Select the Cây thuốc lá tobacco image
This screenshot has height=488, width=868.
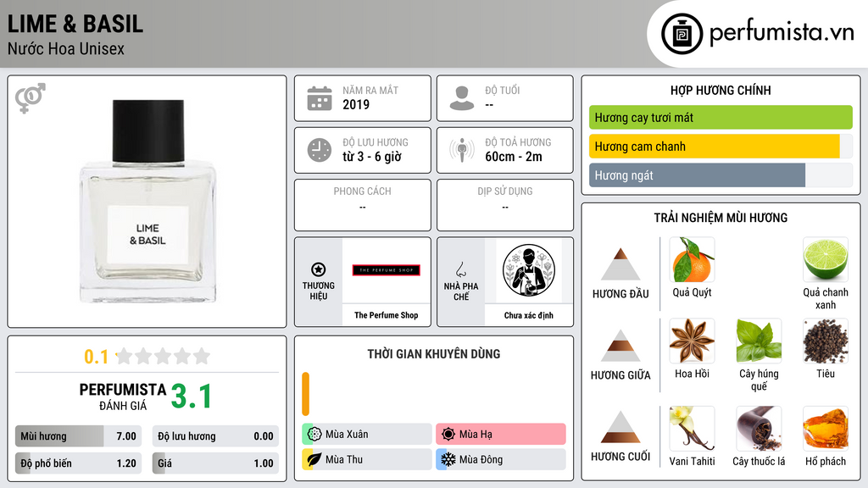(759, 429)
